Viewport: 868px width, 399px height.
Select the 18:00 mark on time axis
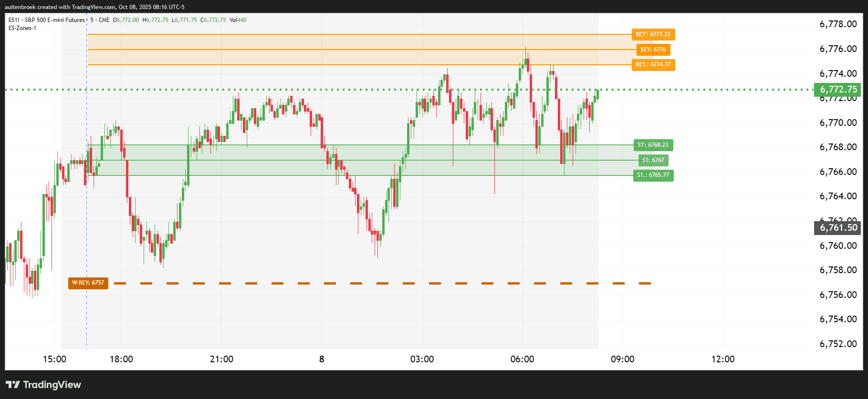tap(121, 359)
